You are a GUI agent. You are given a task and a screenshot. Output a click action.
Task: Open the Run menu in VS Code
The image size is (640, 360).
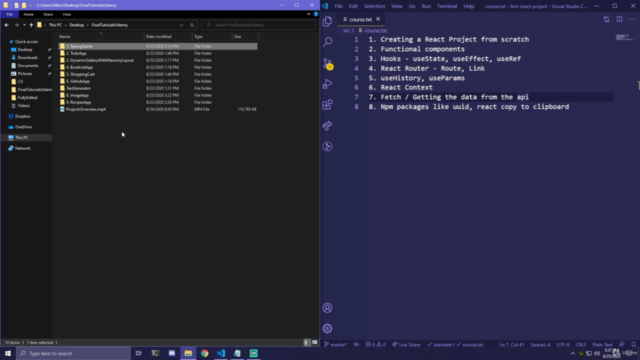426,6
